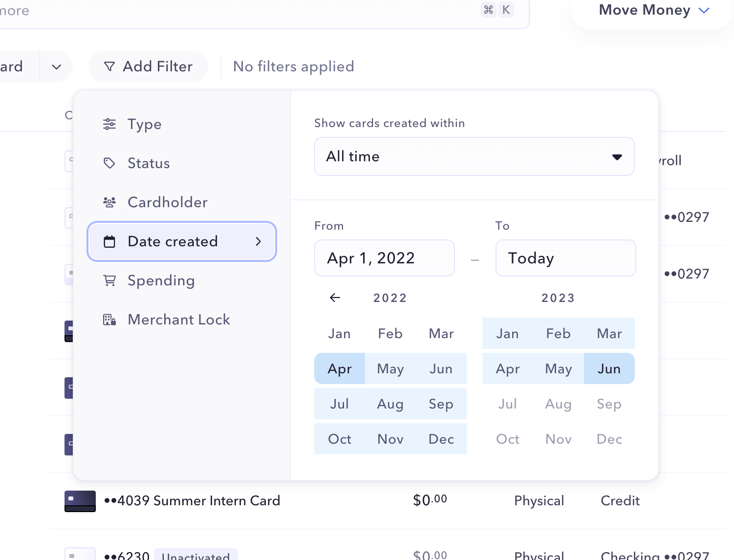Click the Merchant Lock building icon
The width and height of the screenshot is (734, 560).
(109, 320)
